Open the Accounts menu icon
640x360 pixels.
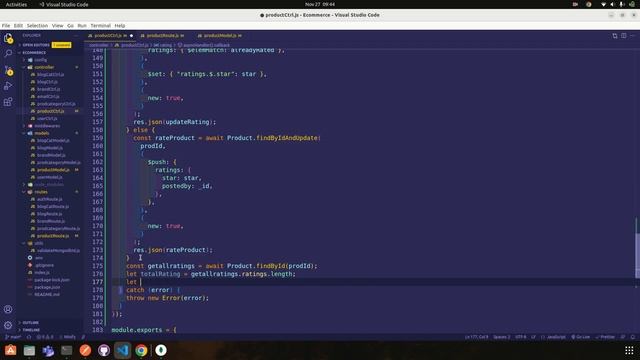[8, 309]
